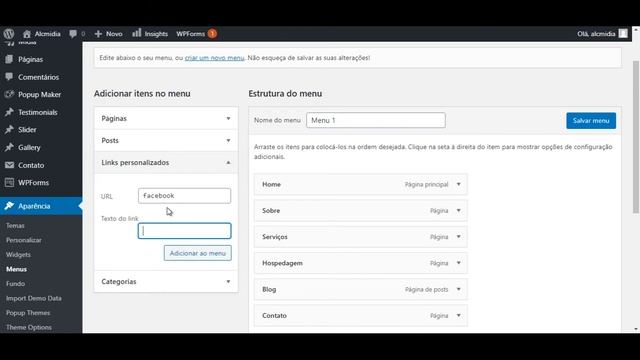
Task: Click the Nome do menu field
Action: point(376,120)
